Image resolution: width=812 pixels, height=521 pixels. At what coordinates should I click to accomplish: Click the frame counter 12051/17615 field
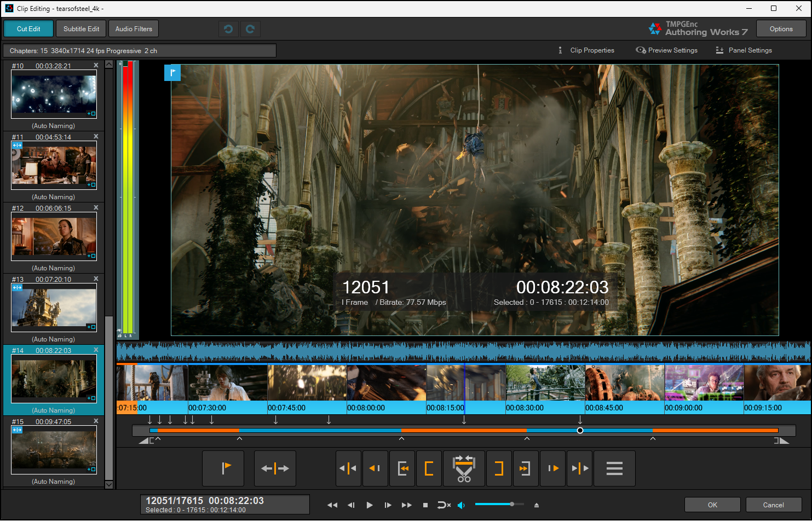(225, 505)
